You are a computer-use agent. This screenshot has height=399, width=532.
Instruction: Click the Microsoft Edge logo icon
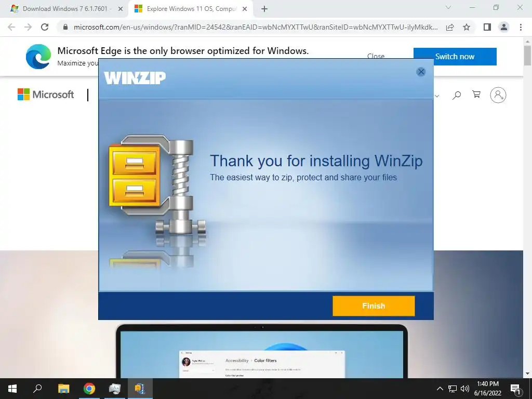38,57
